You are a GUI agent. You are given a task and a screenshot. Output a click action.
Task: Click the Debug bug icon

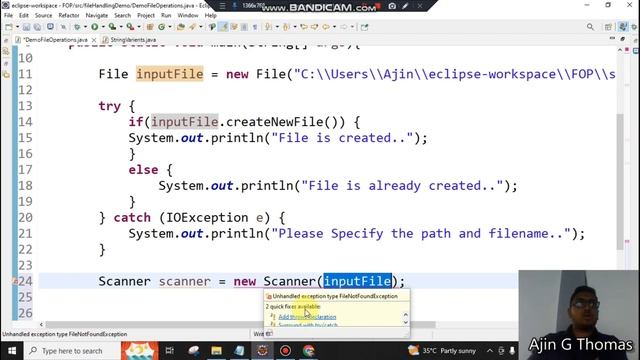(x=76, y=27)
